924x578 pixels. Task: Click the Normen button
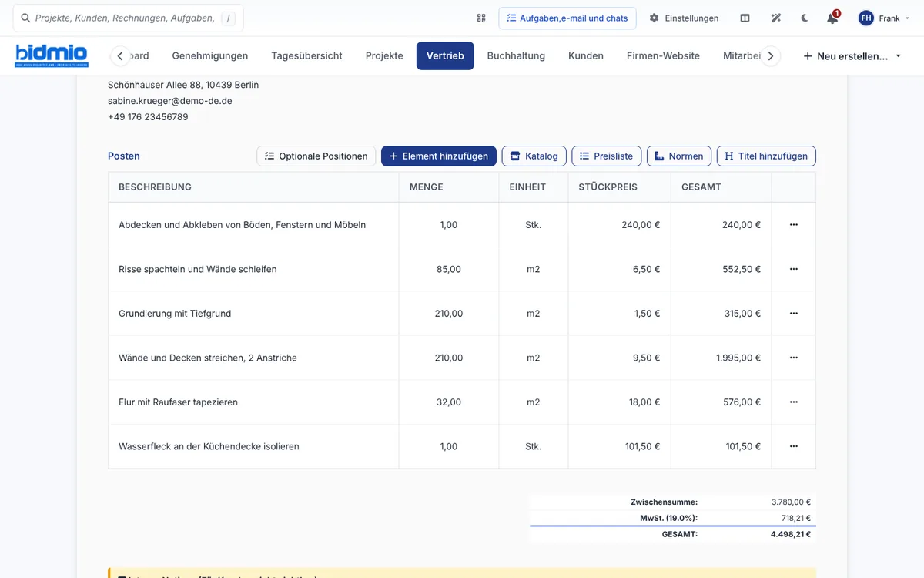678,156
